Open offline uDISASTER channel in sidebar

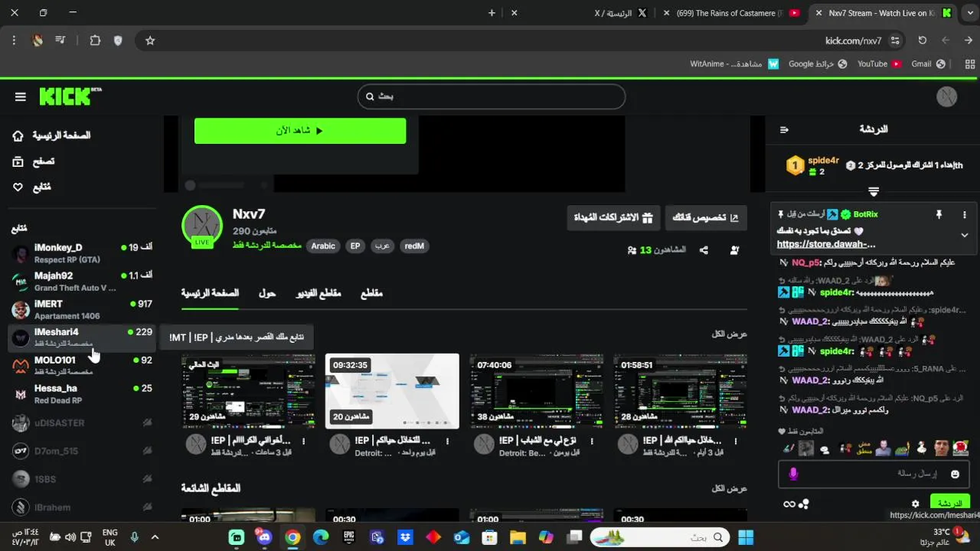(x=82, y=422)
